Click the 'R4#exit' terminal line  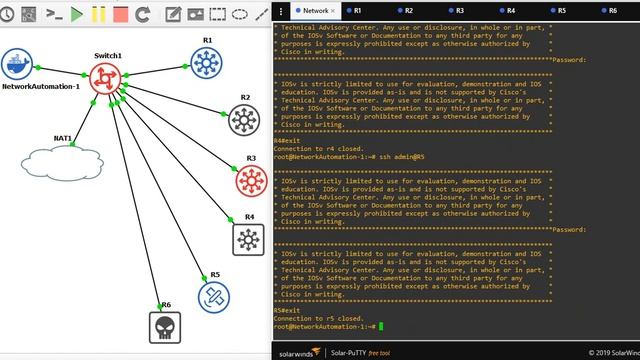tap(287, 140)
